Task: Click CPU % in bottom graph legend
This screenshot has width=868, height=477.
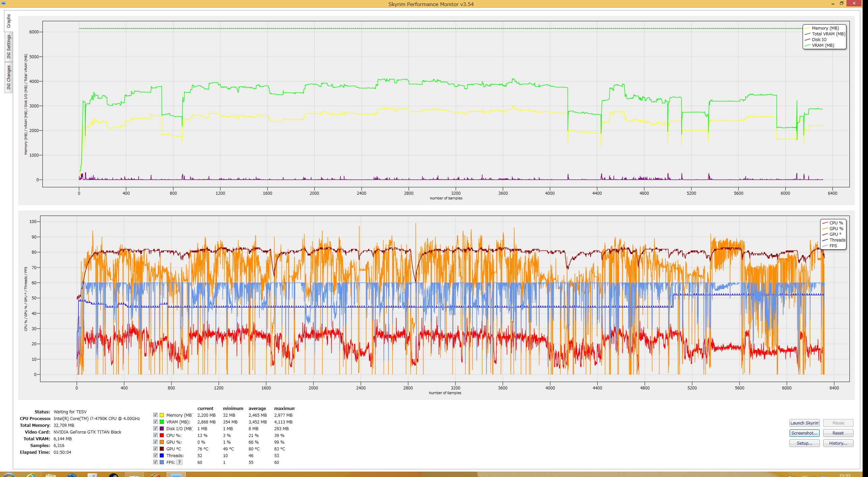Action: tap(836, 223)
